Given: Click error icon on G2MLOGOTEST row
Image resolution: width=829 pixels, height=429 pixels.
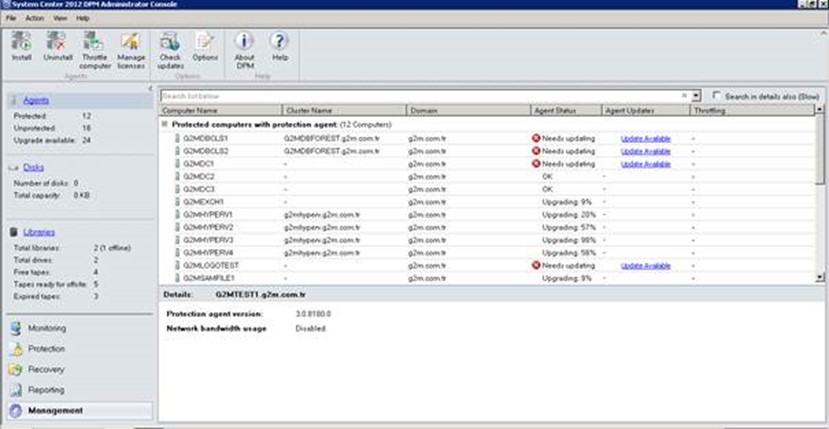Looking at the screenshot, I should [x=536, y=266].
